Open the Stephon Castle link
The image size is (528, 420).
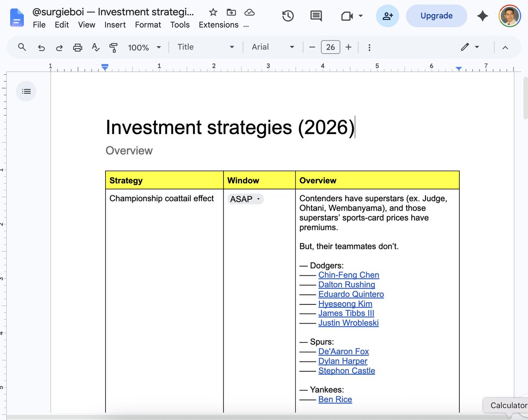click(347, 371)
